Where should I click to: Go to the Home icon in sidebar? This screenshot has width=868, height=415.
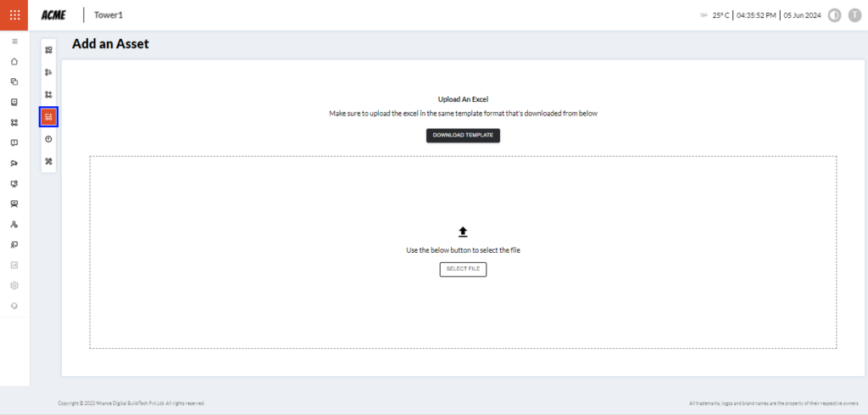14,61
